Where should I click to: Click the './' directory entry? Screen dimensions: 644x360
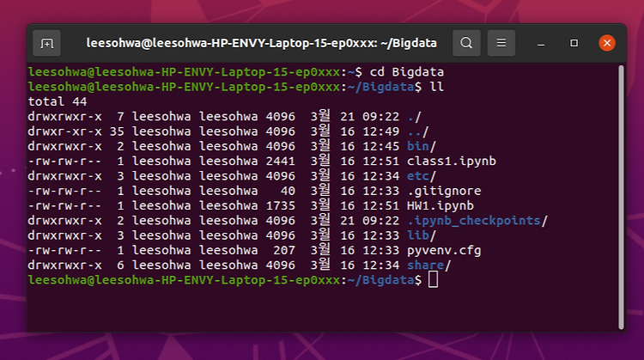click(415, 117)
